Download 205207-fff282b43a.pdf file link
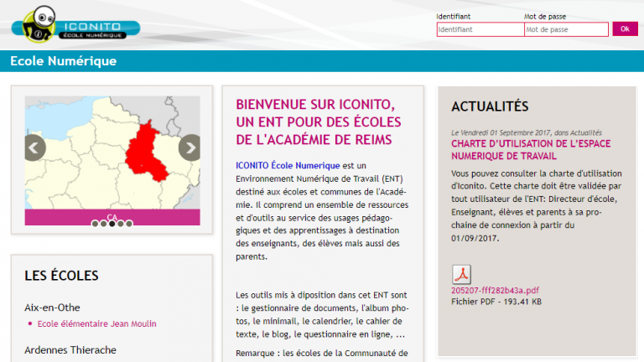Screen dimensions: 644x362 [495, 290]
